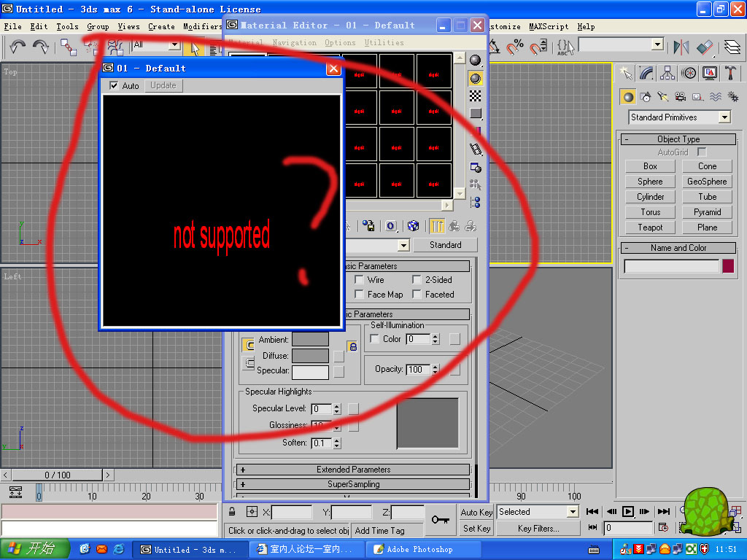Viewport: 747px width, 560px height.
Task: Click the Make Preview filmstrip icon
Action: tap(476, 149)
